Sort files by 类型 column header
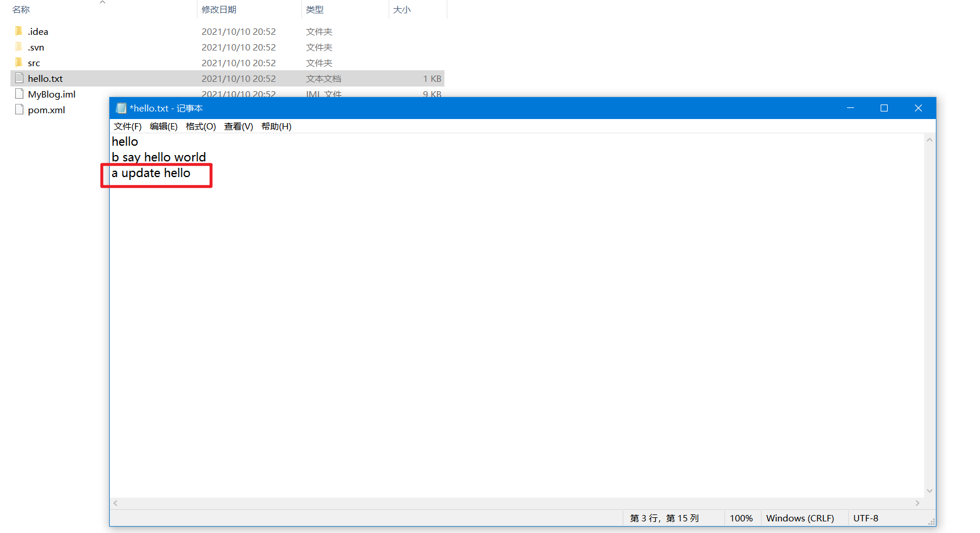 coord(315,9)
